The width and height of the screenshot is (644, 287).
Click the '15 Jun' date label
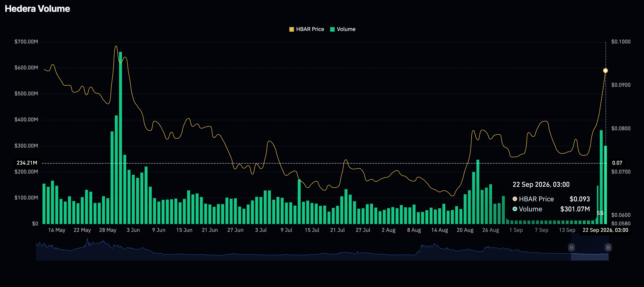coord(184,230)
